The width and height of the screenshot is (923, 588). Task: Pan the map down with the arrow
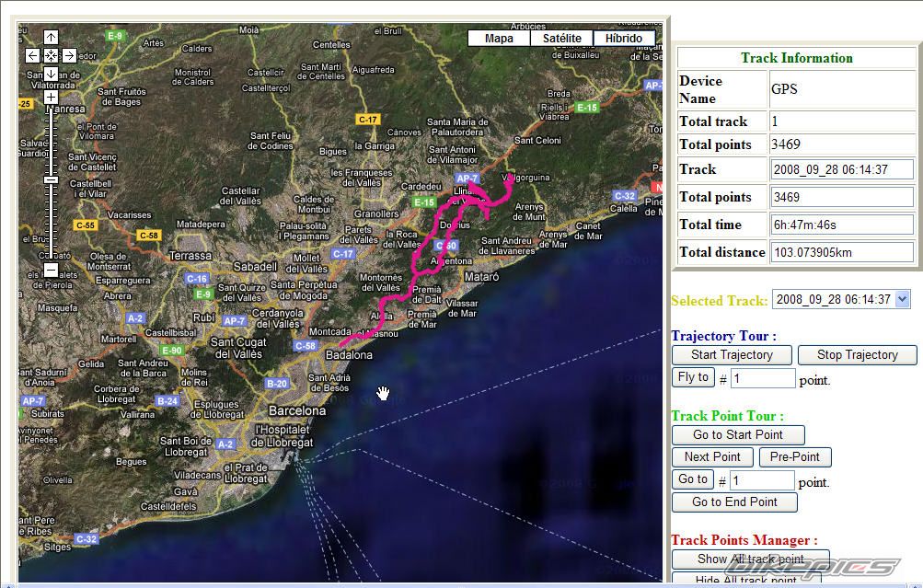click(x=51, y=74)
